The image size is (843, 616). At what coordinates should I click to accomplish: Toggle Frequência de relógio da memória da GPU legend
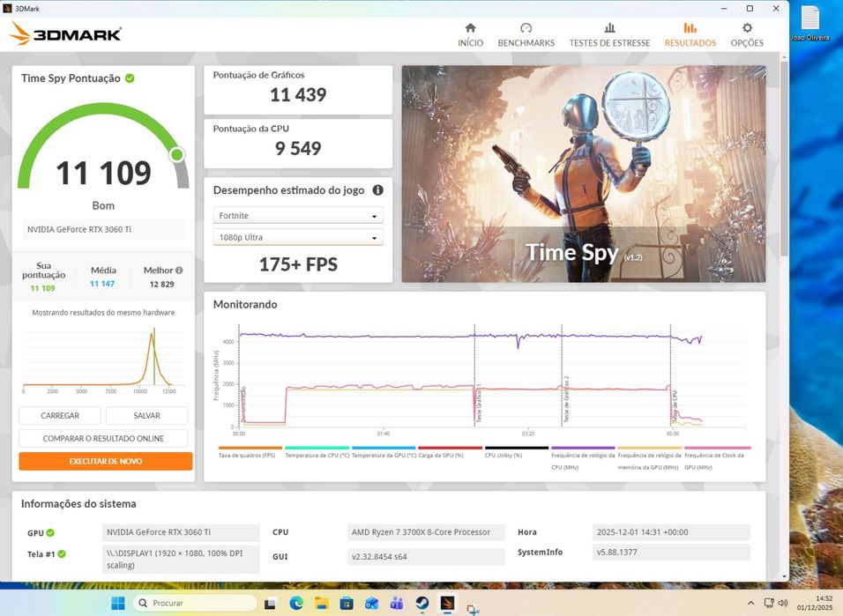[650, 457]
